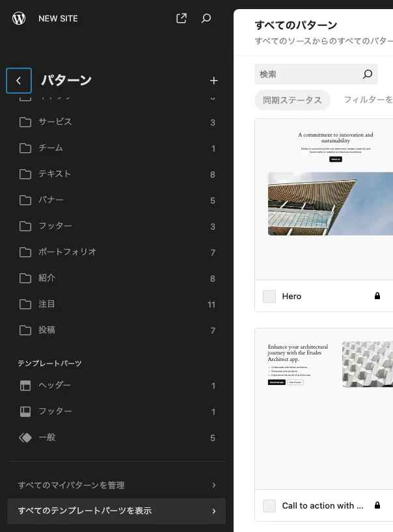
Task: Click the lock icon on Call to action pattern
Action: [x=377, y=505]
